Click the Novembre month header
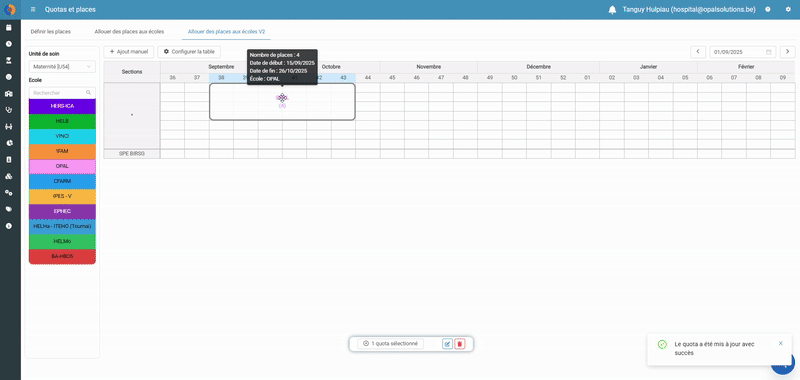Viewport: 800px width, 380px height. pos(429,67)
